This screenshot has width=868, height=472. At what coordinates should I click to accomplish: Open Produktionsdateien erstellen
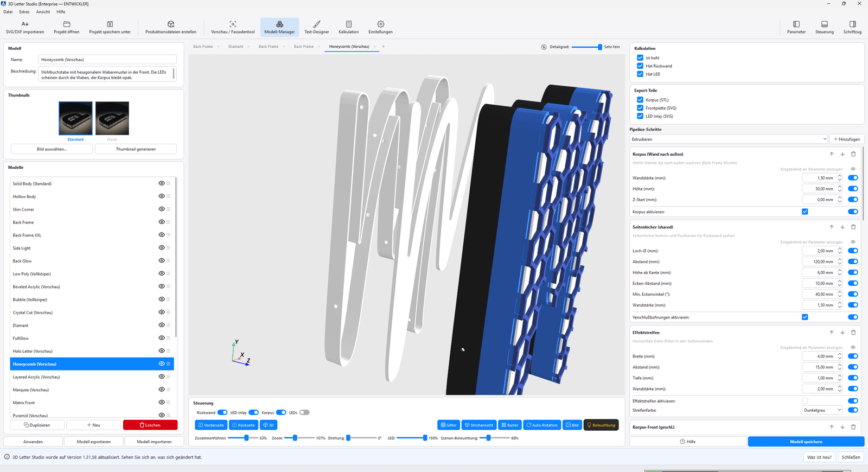(171, 27)
